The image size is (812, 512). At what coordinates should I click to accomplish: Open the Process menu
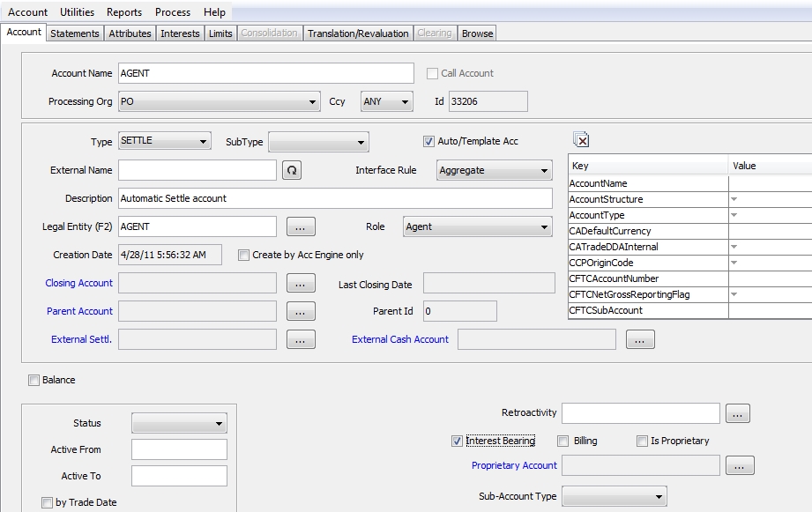tap(173, 12)
